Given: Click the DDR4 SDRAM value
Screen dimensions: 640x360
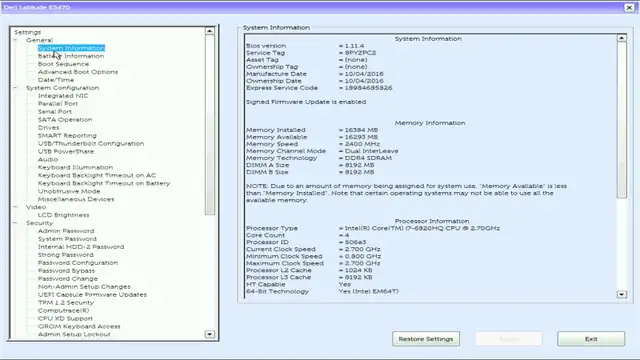Looking at the screenshot, I should [x=368, y=158].
